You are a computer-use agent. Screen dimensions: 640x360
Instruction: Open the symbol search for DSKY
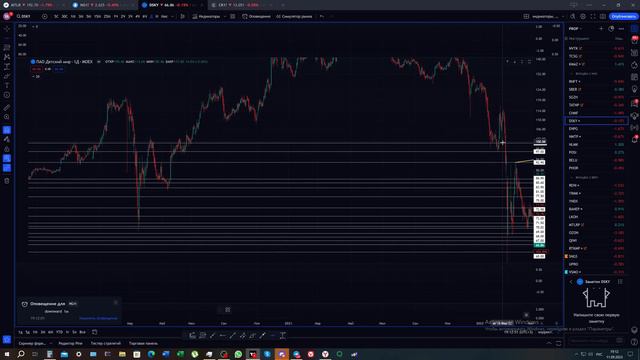point(24,16)
